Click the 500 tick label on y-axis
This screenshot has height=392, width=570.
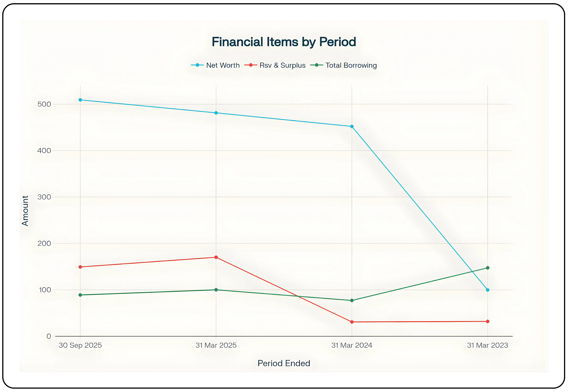44,104
